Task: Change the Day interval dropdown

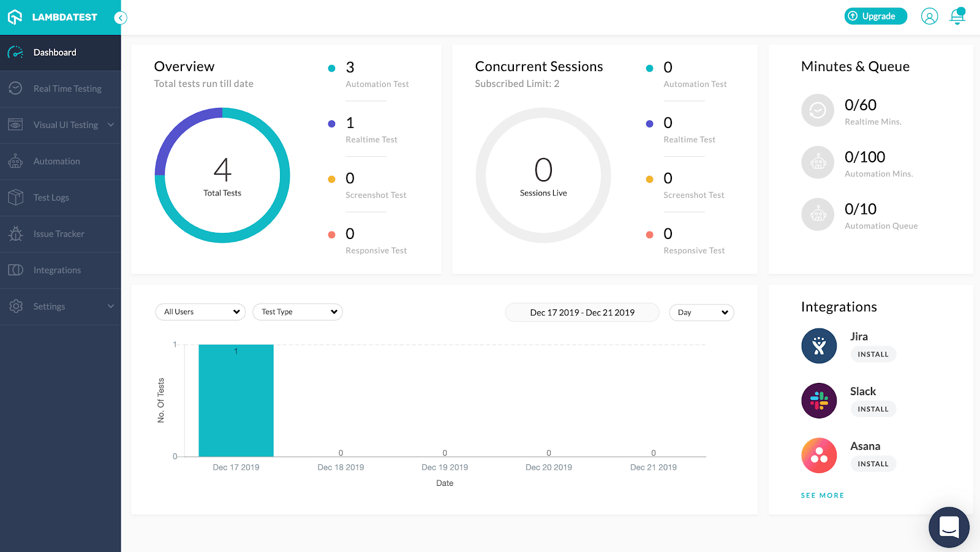Action: [701, 312]
